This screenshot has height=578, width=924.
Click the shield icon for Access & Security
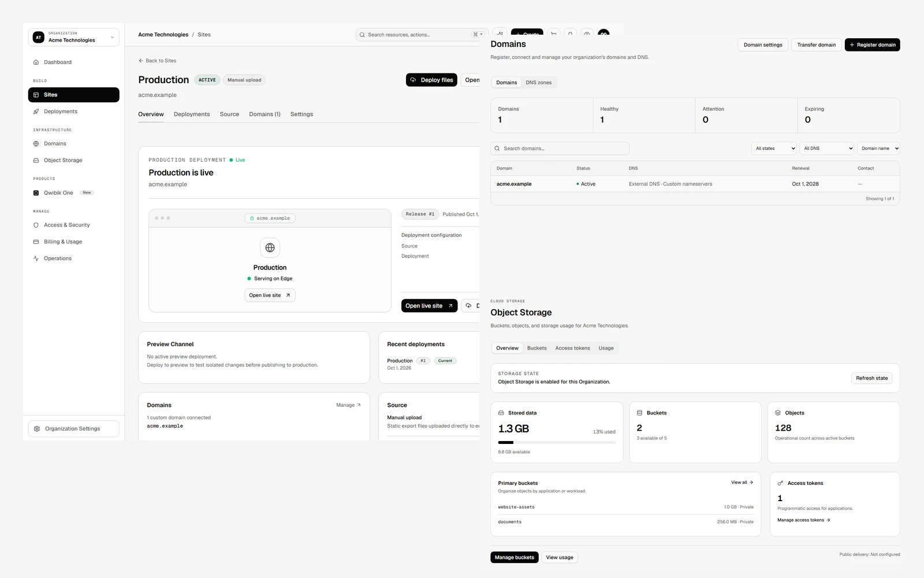coord(36,225)
